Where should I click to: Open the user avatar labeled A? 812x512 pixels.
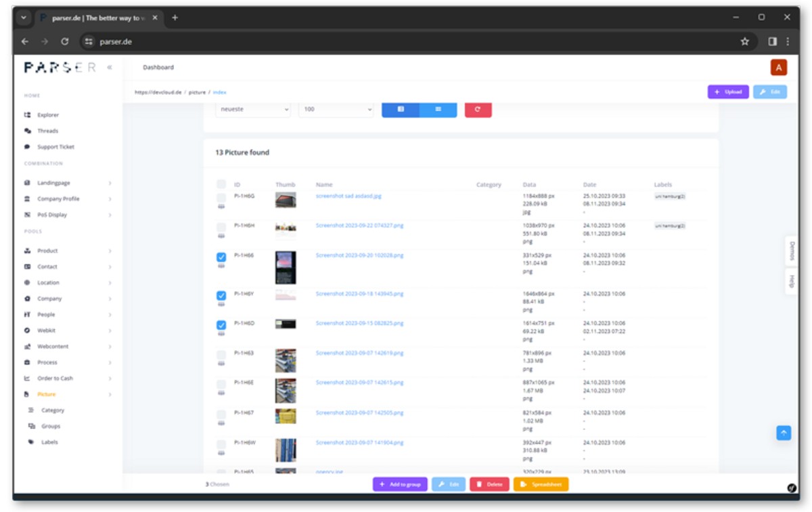[x=779, y=67]
